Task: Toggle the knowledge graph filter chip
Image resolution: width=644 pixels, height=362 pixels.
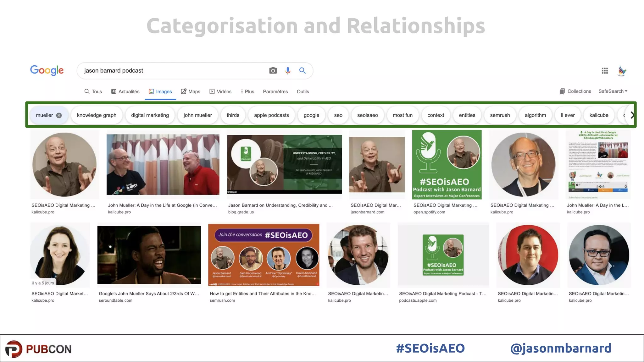Action: tap(97, 115)
